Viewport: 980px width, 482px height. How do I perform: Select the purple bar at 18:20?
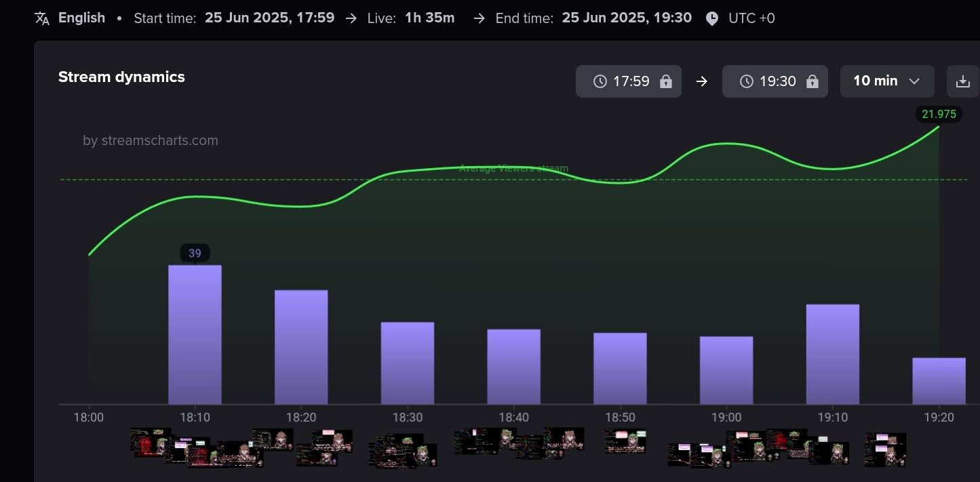coord(301,347)
